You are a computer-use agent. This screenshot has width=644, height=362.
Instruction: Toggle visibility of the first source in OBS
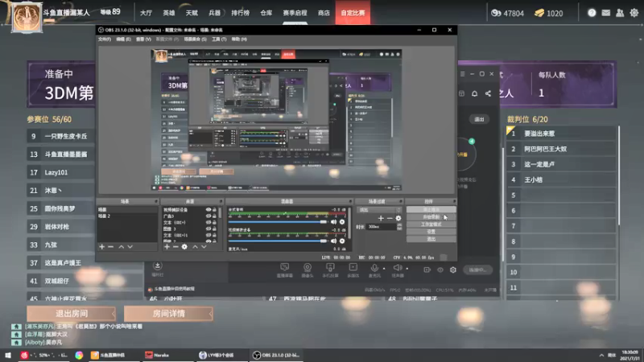pyautogui.click(x=208, y=210)
